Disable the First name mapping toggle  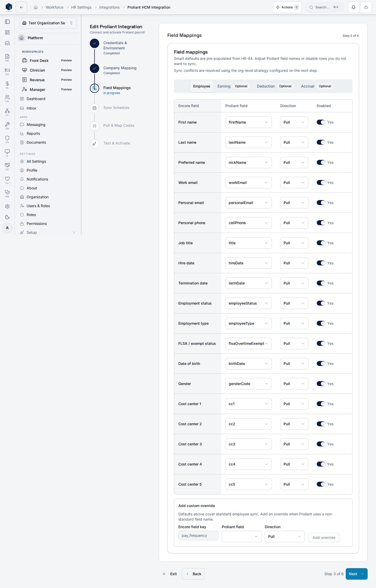coord(321,122)
